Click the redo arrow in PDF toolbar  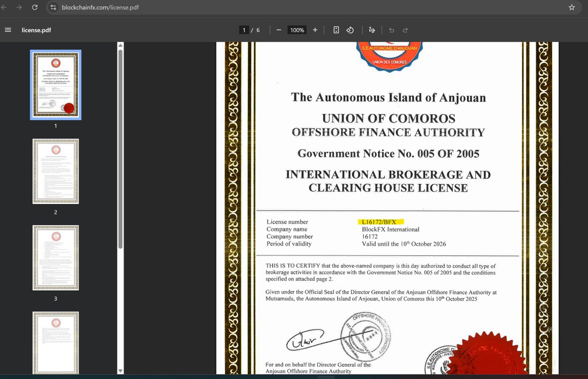point(405,30)
